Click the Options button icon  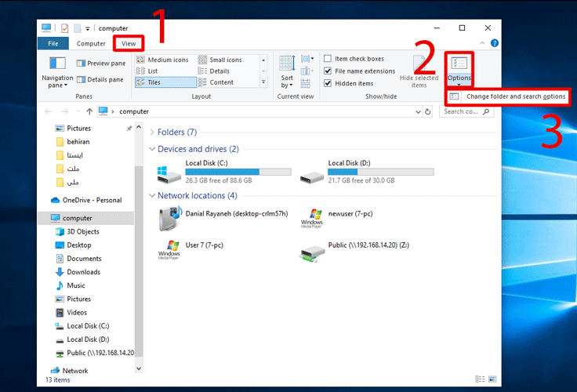(459, 63)
